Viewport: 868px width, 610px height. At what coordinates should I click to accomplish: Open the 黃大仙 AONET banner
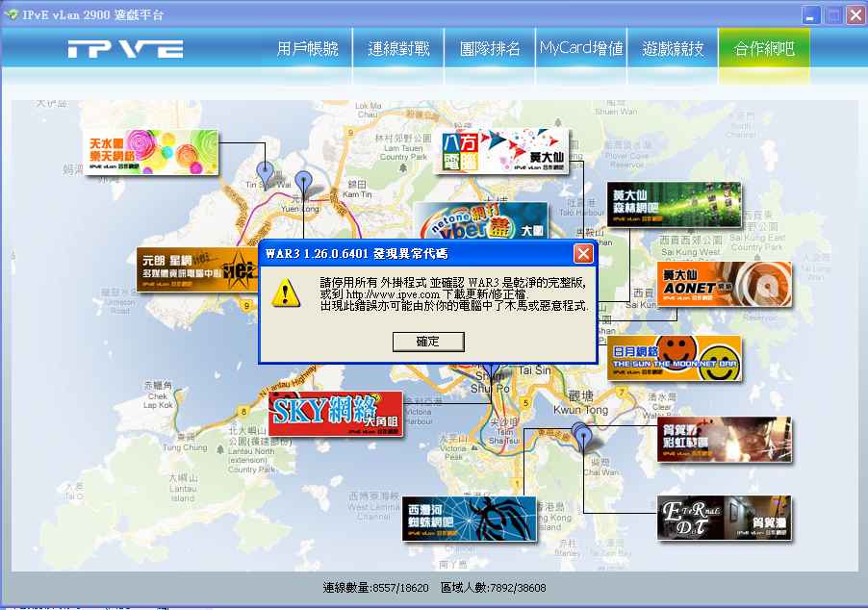click(724, 284)
